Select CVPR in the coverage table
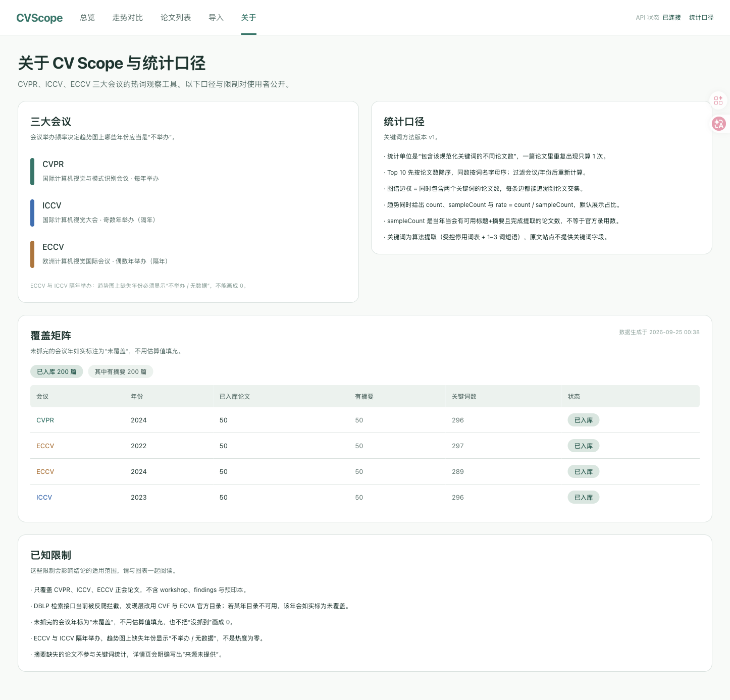 tap(45, 420)
